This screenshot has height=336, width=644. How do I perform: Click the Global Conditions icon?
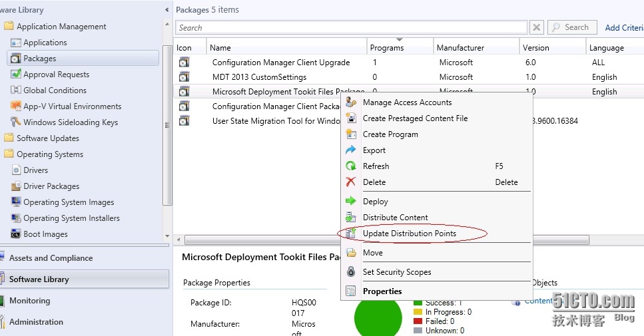click(15, 90)
